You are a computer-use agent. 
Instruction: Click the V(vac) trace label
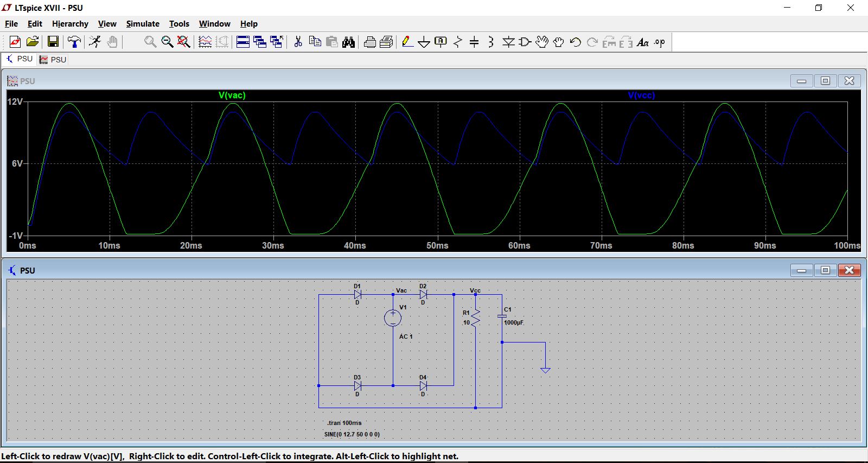[x=232, y=95]
